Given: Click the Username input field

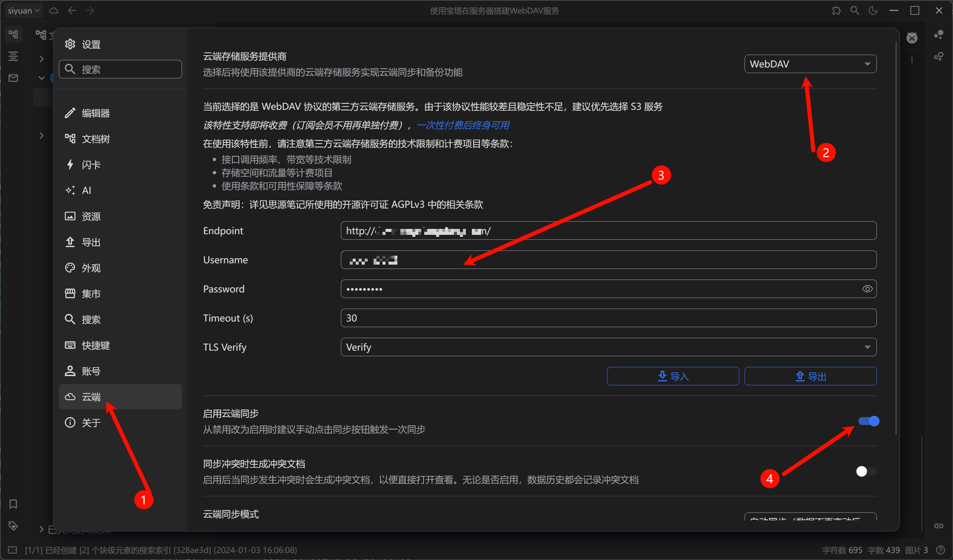Looking at the screenshot, I should click(x=608, y=260).
